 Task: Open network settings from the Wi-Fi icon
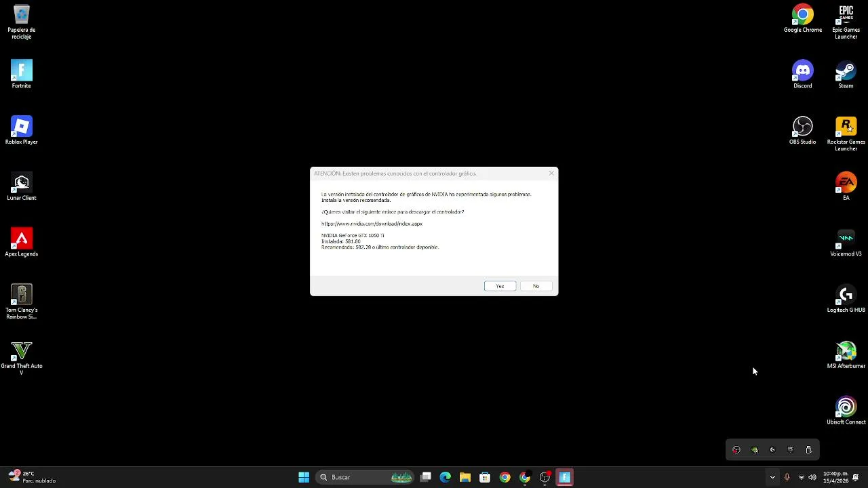pos(801,477)
